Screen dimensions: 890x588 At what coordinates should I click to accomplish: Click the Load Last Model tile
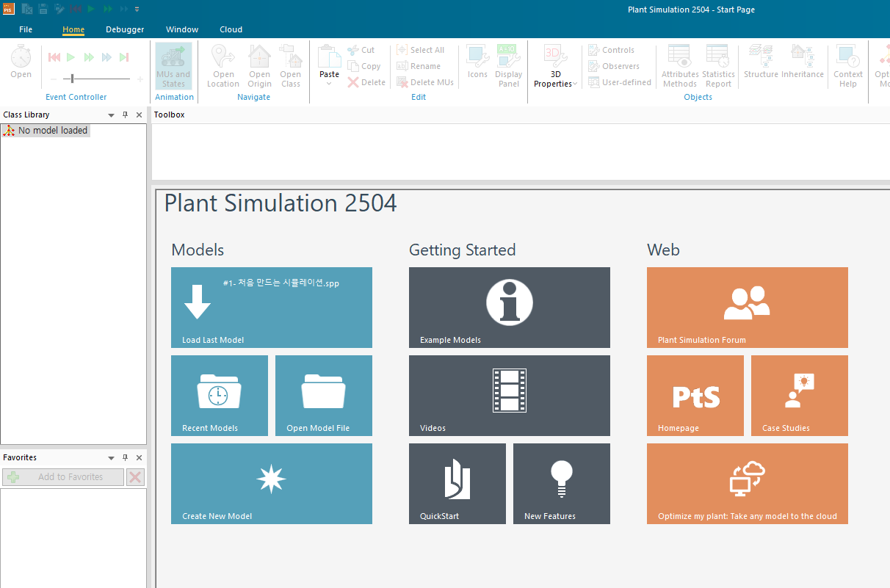(272, 308)
